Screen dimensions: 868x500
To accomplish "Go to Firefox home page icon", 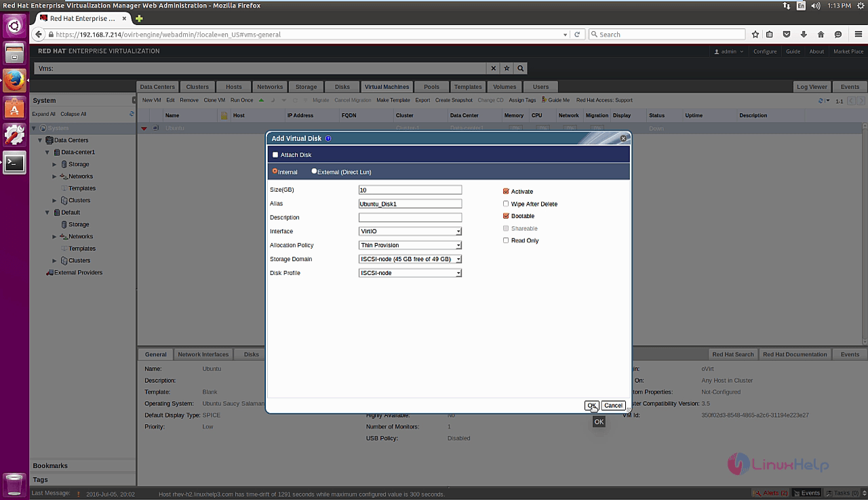I will (x=821, y=35).
